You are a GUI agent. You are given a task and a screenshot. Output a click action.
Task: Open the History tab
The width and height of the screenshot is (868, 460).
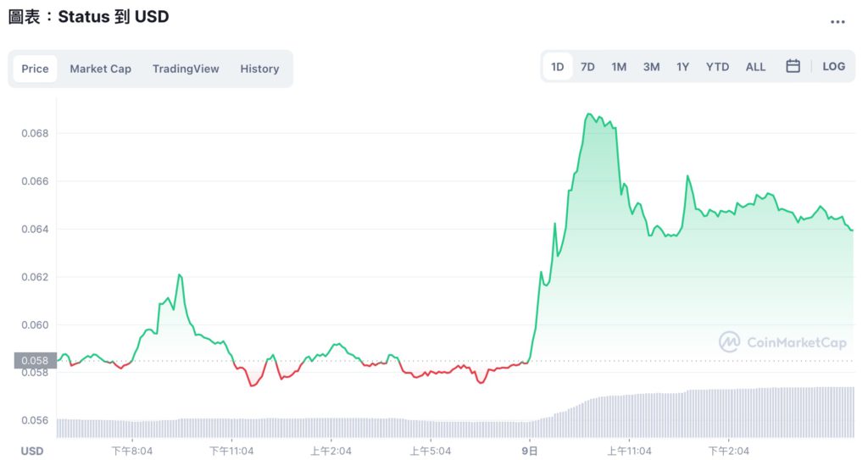pos(259,69)
